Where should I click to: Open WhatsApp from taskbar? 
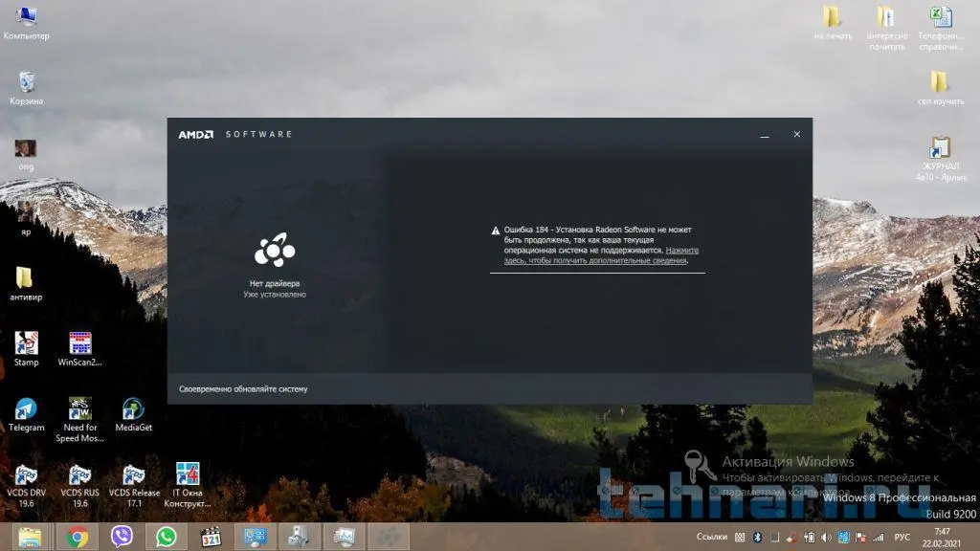(167, 537)
